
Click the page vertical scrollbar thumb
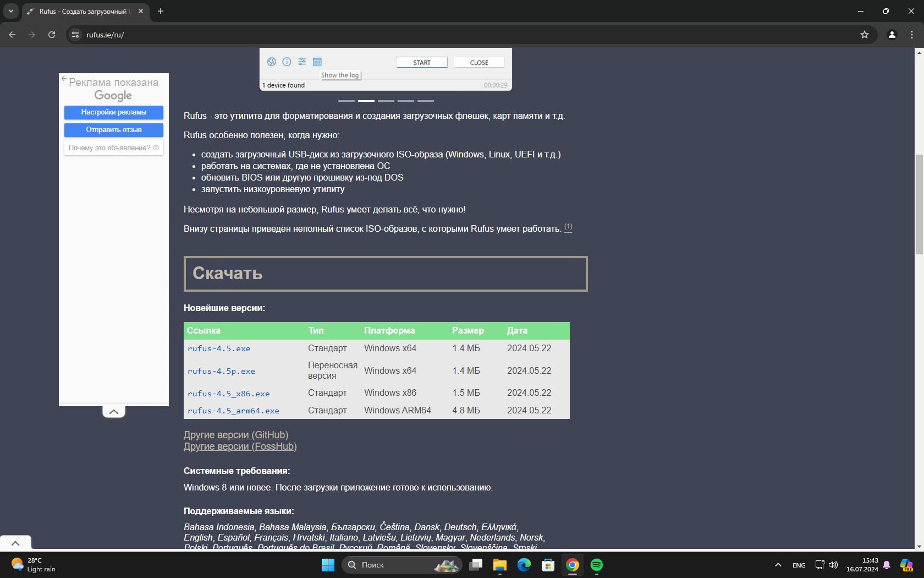919,204
